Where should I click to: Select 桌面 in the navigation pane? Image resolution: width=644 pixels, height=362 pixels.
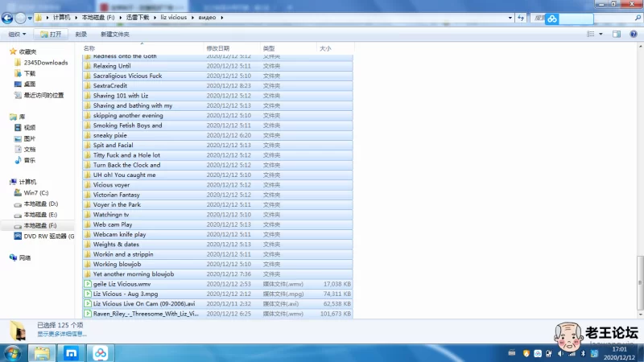(x=30, y=84)
